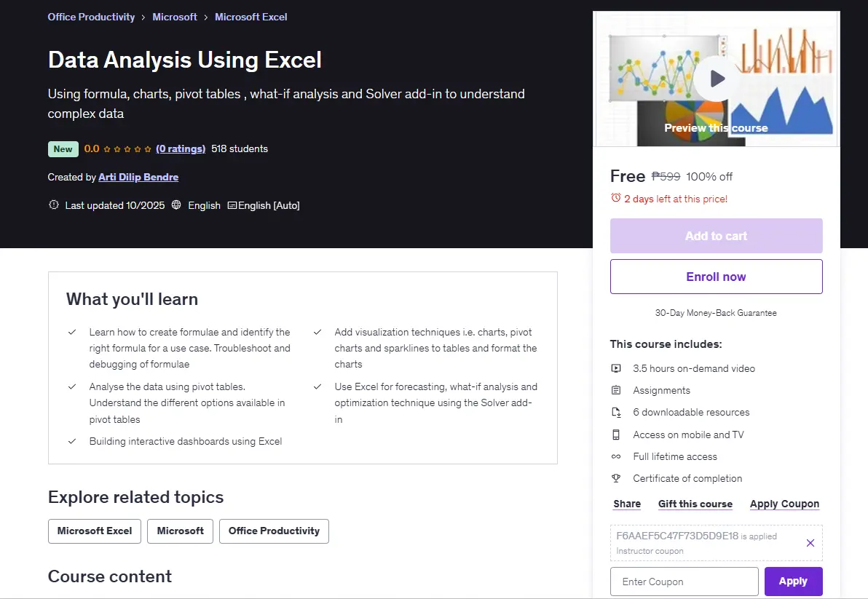The image size is (868, 599).
Task: Click the last updated alert icon
Action: click(54, 205)
